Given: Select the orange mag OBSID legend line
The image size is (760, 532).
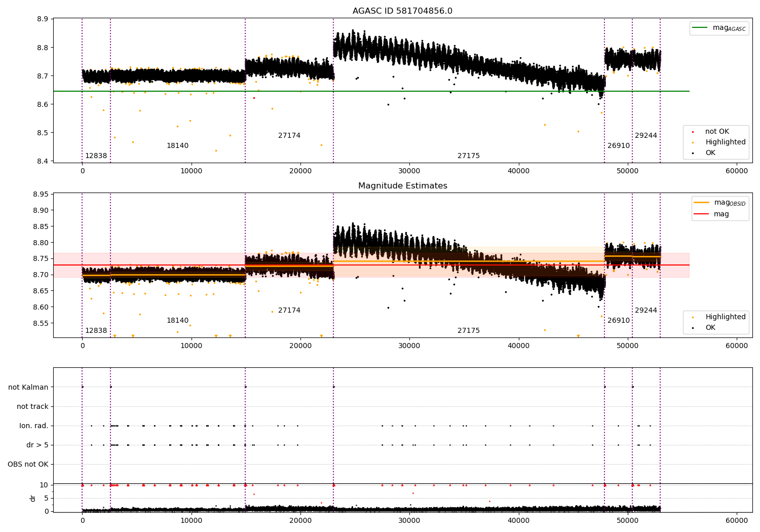Looking at the screenshot, I should pos(701,203).
